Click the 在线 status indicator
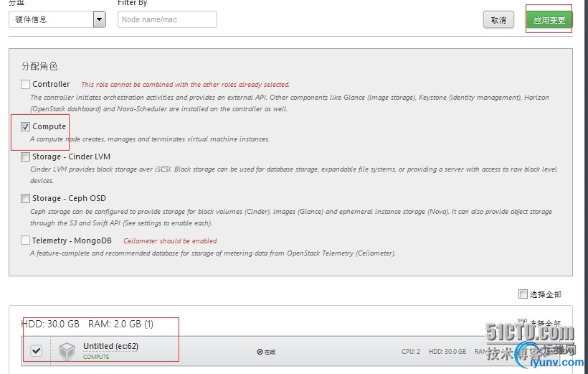Viewport: 588px width, 374px height. [266, 352]
